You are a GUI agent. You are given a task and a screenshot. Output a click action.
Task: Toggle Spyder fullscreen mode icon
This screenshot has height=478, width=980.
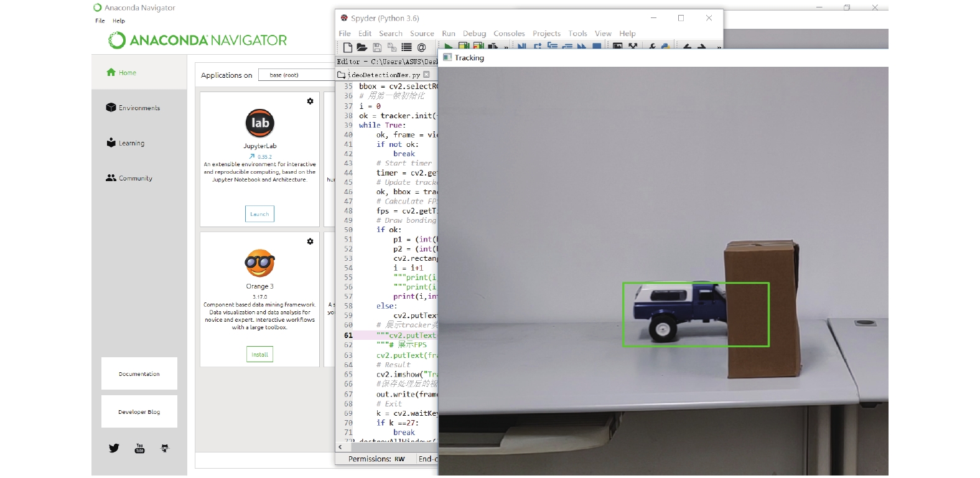click(633, 47)
